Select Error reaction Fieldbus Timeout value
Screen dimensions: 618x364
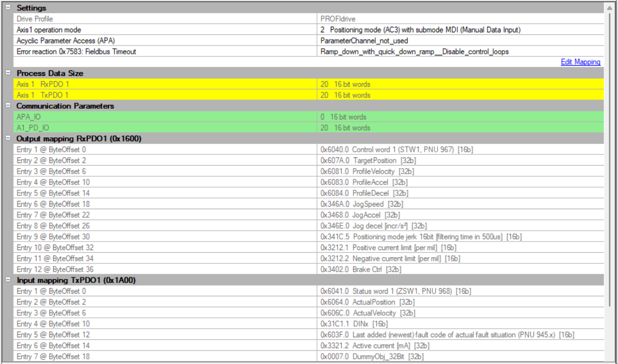click(414, 51)
